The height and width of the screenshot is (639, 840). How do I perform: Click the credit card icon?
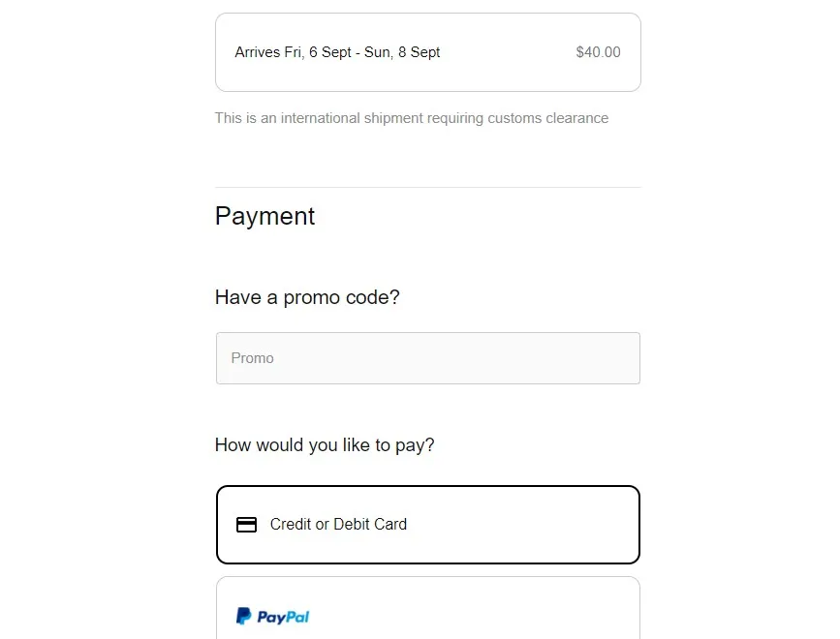click(247, 525)
